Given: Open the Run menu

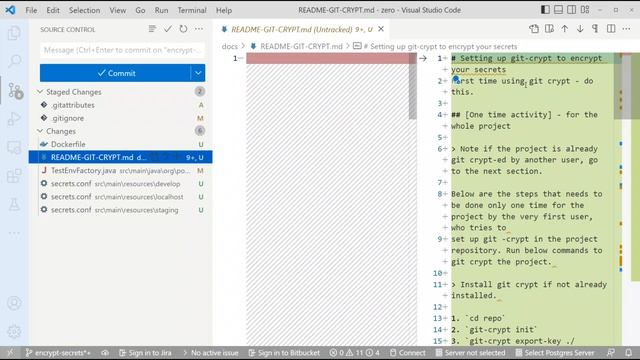Looking at the screenshot, I should 161,10.
